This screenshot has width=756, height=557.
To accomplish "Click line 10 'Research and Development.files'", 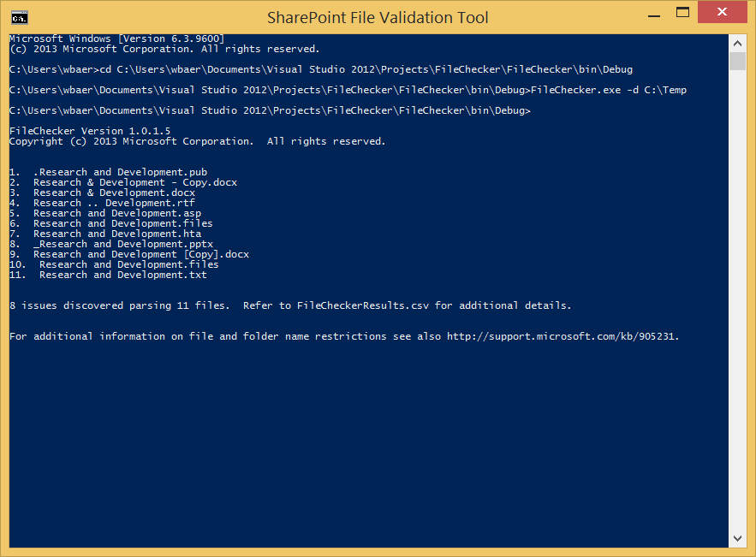I will click(129, 264).
